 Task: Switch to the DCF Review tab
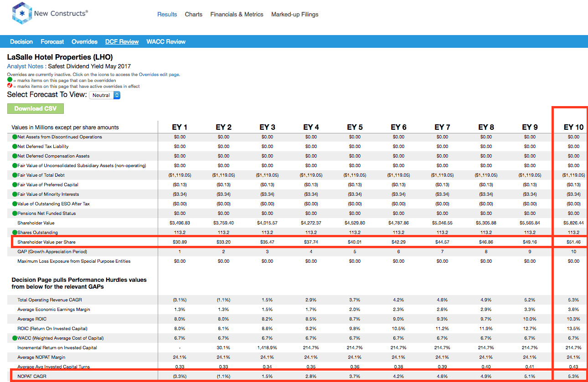coord(122,41)
